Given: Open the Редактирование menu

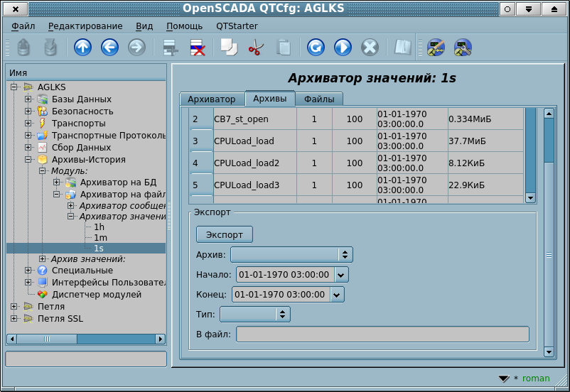Looking at the screenshot, I should coord(85,26).
